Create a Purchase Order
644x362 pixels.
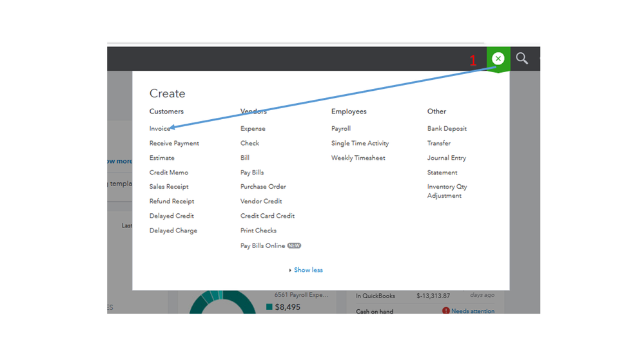point(263,187)
